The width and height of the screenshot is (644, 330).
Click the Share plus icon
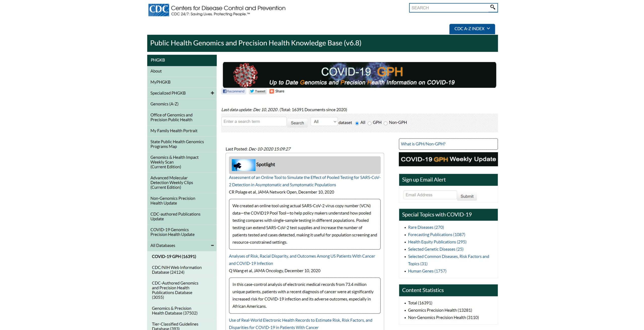[x=272, y=91]
